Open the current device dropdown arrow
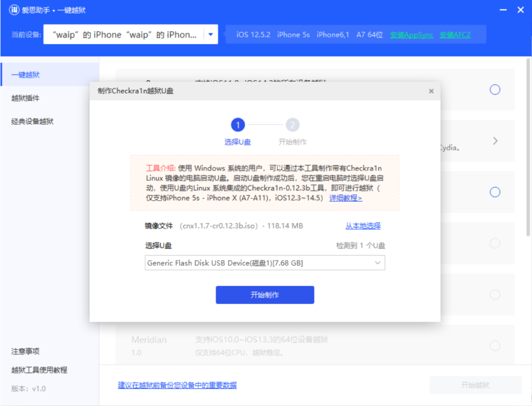532x406 pixels. 210,35
